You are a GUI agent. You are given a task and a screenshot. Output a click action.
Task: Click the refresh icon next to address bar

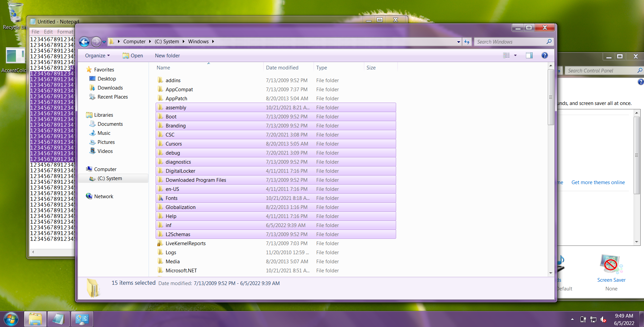coord(467,42)
